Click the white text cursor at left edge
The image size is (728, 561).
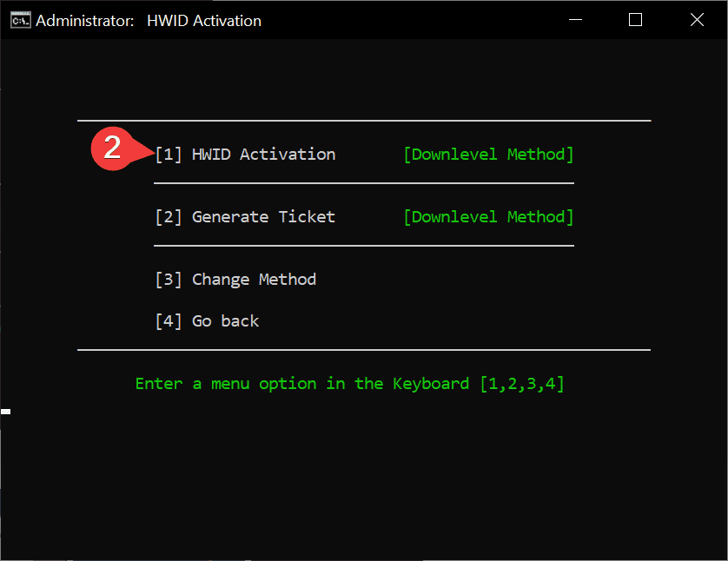(5, 412)
